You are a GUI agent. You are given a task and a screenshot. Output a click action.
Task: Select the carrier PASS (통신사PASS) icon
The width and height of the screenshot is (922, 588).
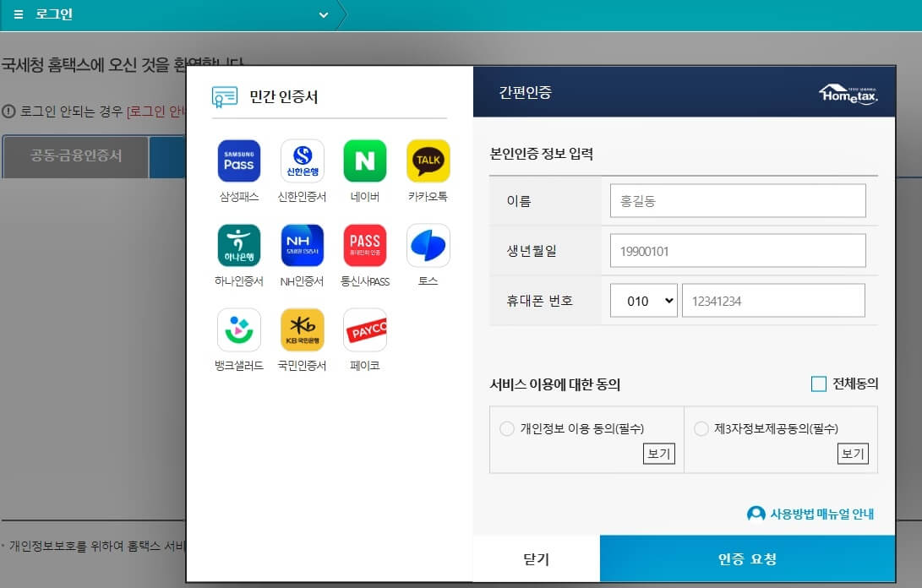point(364,245)
